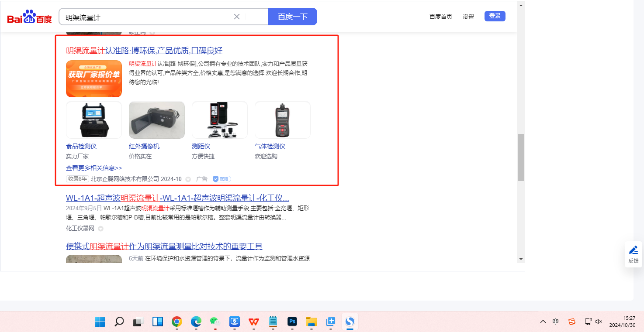Image resolution: width=644 pixels, height=332 pixels.
Task: Open the ad titled 明渠流量计认准路·博环保
Action: tap(144, 50)
